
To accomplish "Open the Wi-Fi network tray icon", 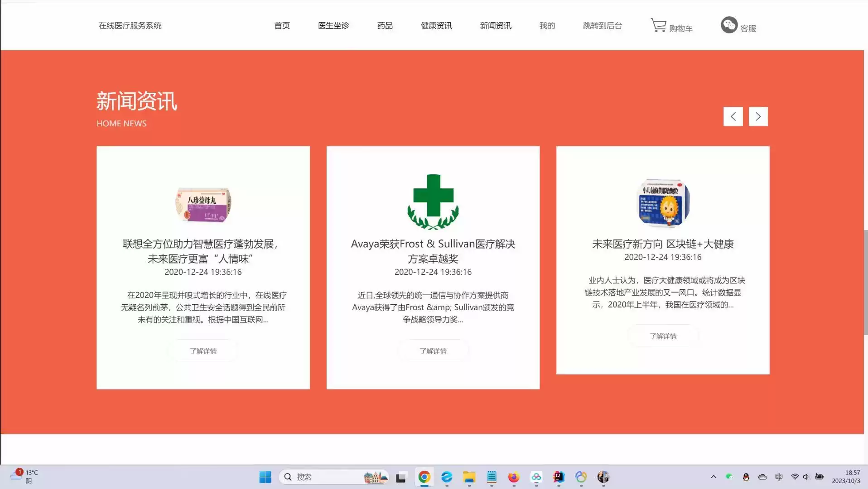I will click(x=795, y=477).
